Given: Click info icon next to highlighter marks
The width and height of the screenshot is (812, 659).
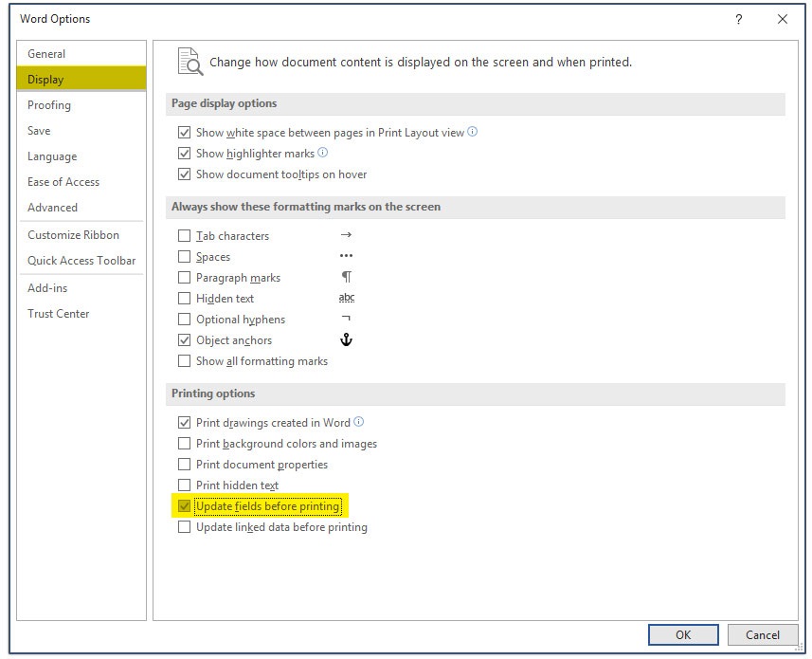Looking at the screenshot, I should pyautogui.click(x=323, y=153).
